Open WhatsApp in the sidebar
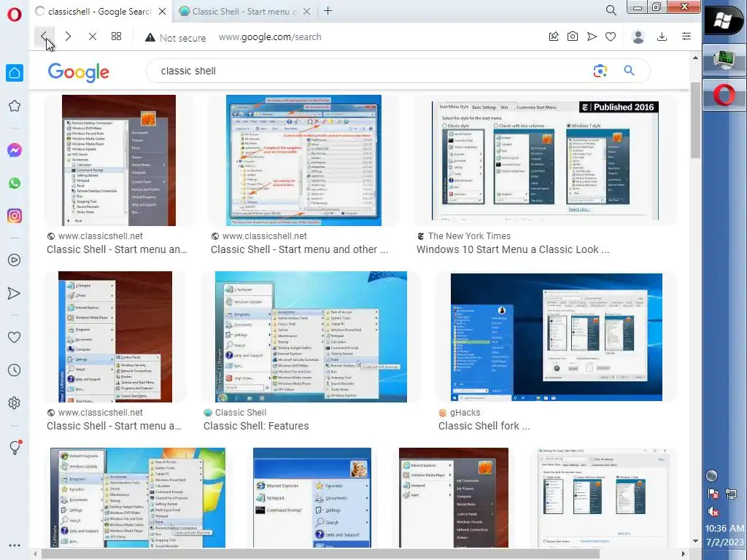Screen dimensions: 747x560 tap(15, 183)
